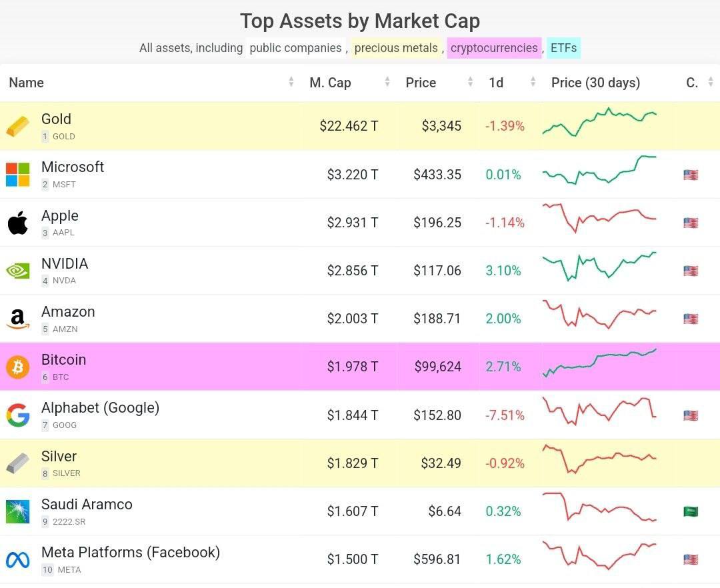Image resolution: width=720 pixels, height=588 pixels.
Task: Click Amazon 30-day price chart
Action: coord(599,314)
